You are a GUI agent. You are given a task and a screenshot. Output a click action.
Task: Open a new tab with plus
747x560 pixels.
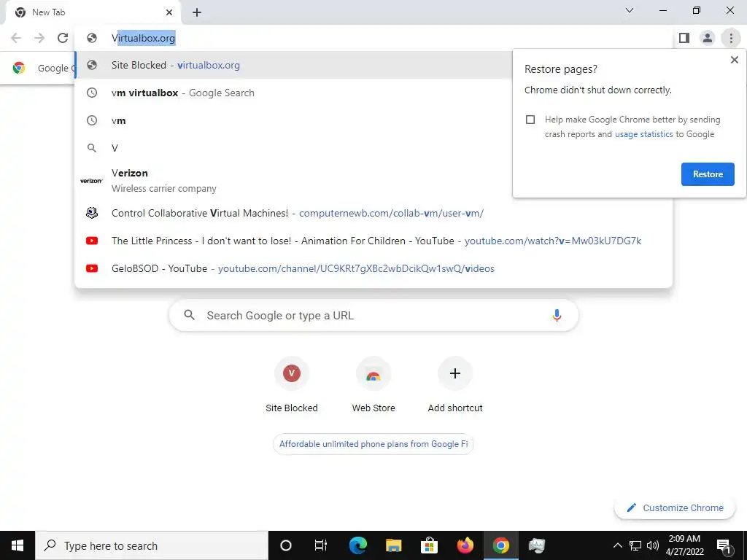197,12
